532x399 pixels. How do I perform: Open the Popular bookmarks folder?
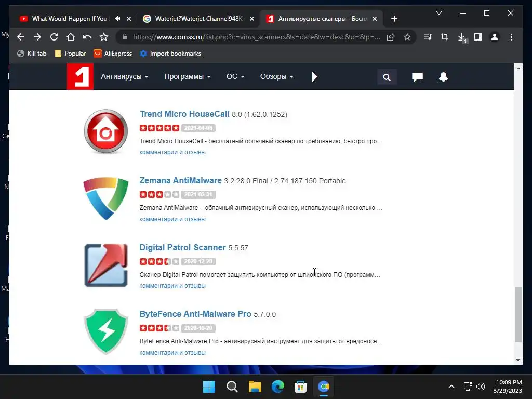click(x=71, y=54)
